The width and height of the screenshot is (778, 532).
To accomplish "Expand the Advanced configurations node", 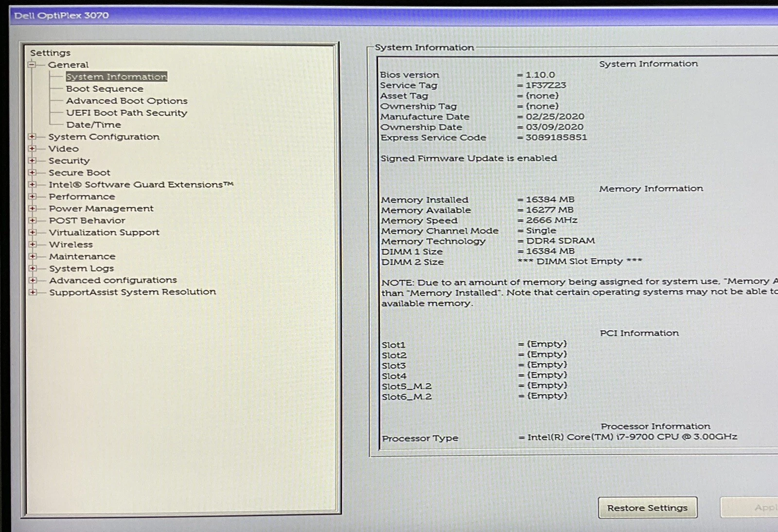I will 32,280.
